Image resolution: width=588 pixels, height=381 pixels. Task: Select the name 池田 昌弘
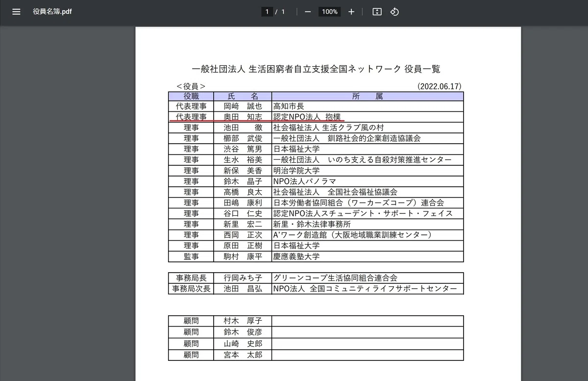tap(243, 289)
